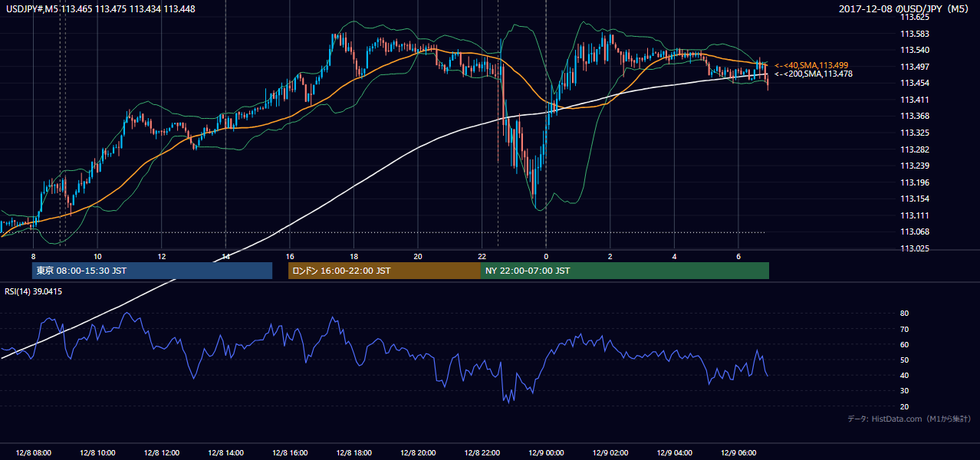Click the 12/9 00:00 date axis label
The height and width of the screenshot is (460, 980).
tap(545, 453)
